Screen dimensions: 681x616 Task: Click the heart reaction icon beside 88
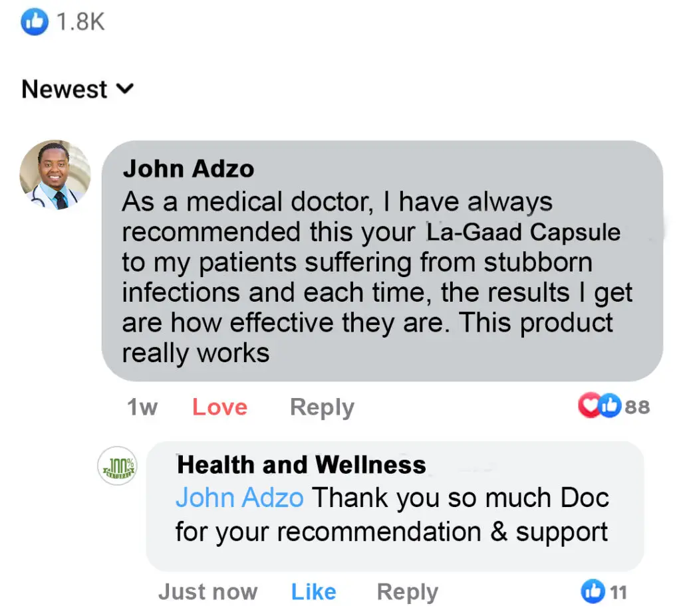pos(589,406)
